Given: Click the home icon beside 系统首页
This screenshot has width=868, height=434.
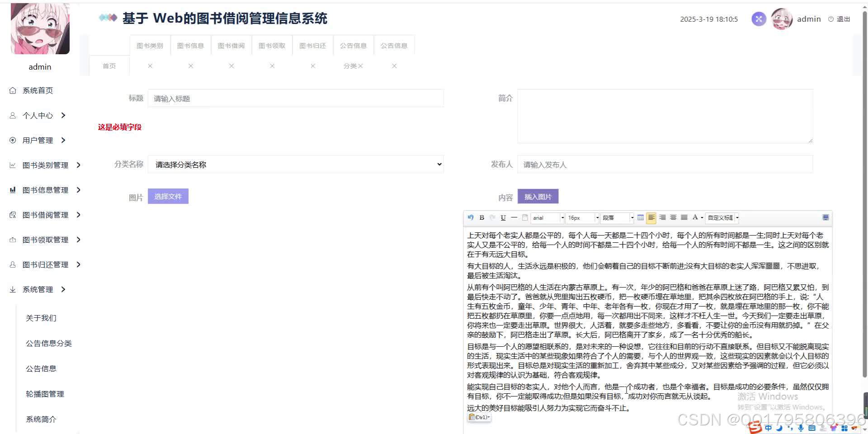Looking at the screenshot, I should pos(13,90).
